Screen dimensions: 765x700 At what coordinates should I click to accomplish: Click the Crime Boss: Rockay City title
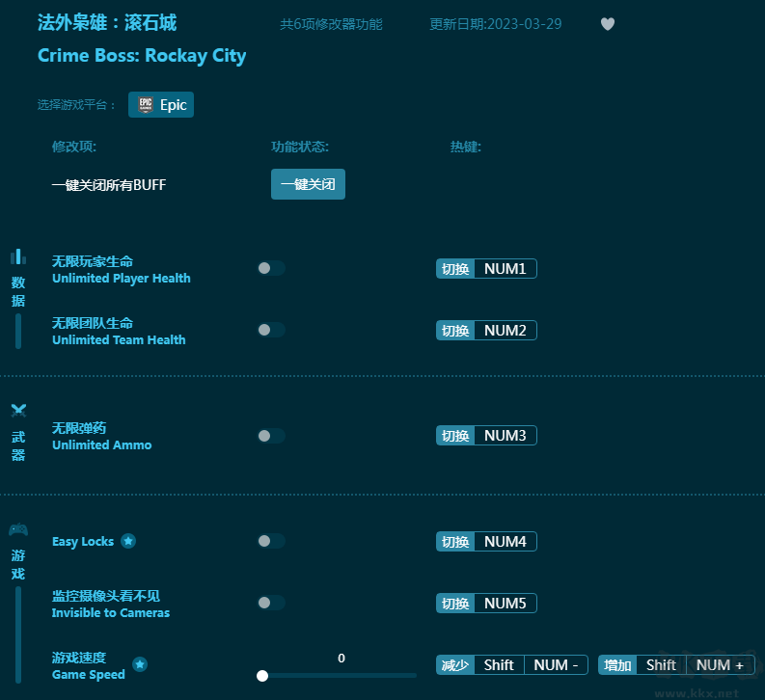[x=142, y=56]
